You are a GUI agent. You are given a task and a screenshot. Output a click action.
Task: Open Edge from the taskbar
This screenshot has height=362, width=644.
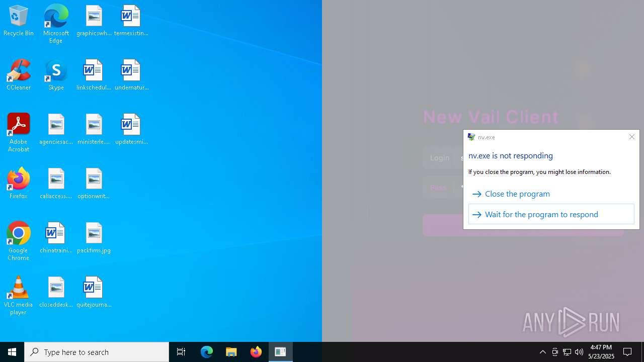(x=207, y=352)
